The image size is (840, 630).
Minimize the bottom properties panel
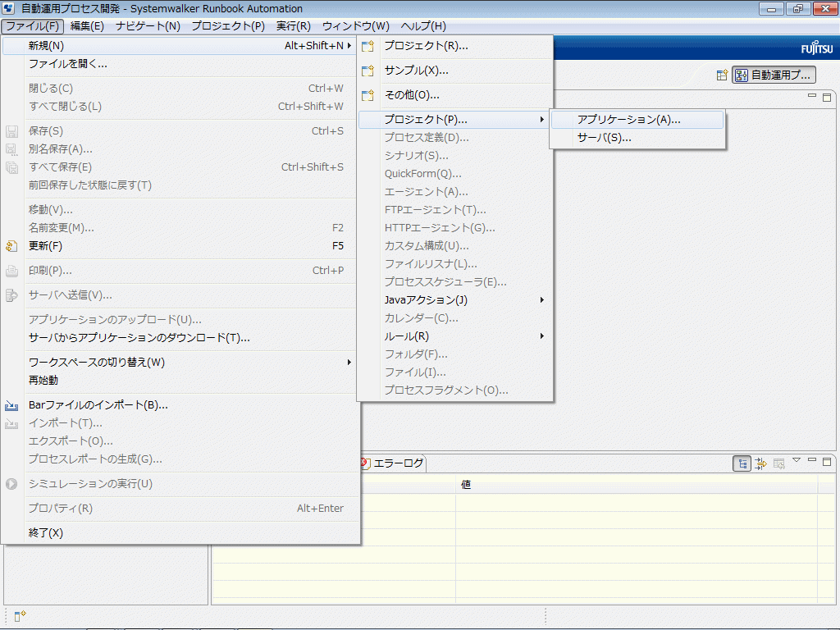point(811,461)
